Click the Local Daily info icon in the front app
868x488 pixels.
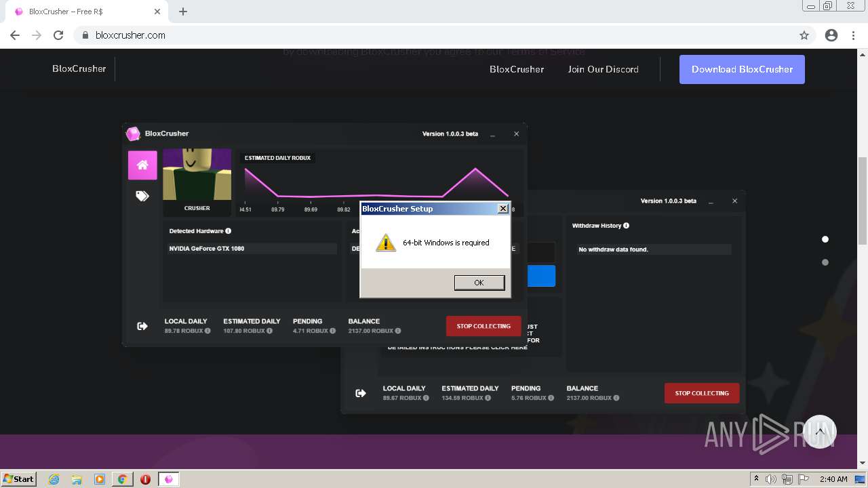pyautogui.click(x=208, y=331)
